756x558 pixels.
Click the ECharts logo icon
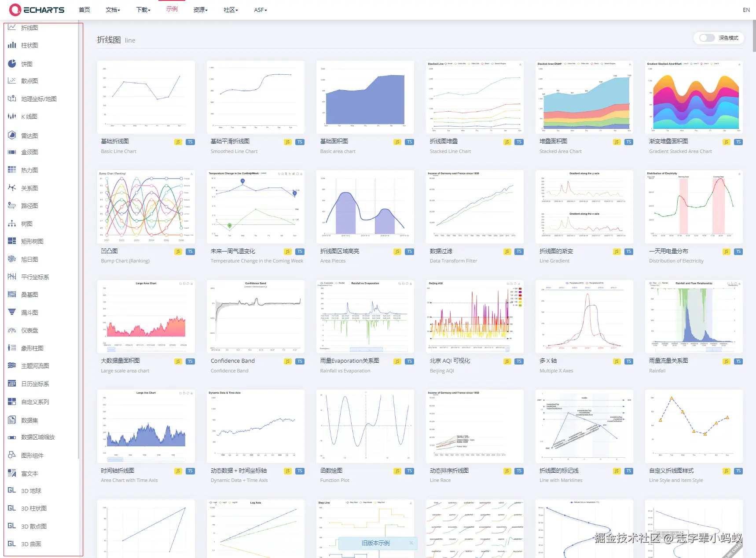15,10
